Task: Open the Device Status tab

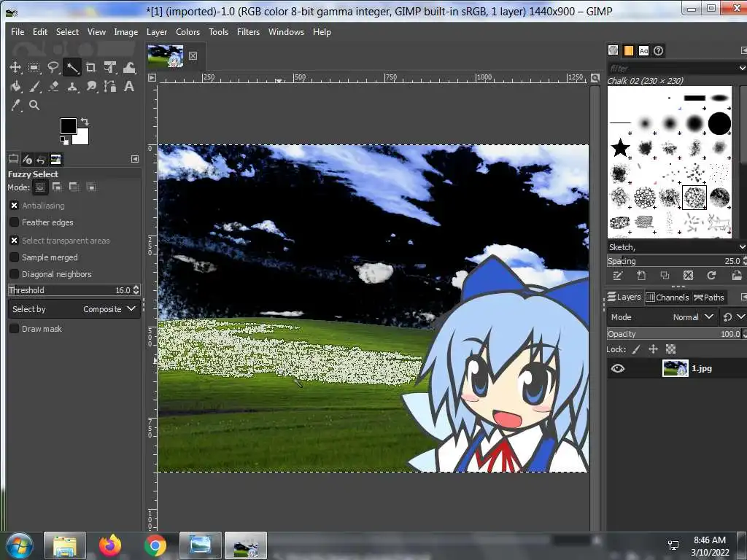Action: point(27,159)
